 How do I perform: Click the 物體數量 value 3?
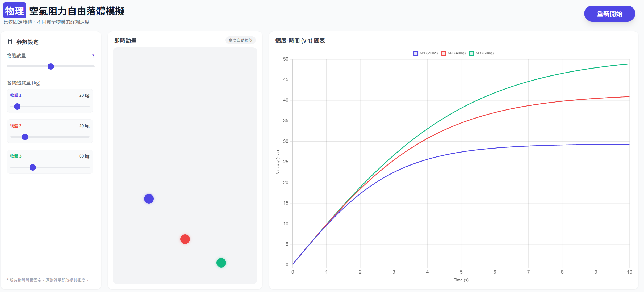click(x=93, y=56)
